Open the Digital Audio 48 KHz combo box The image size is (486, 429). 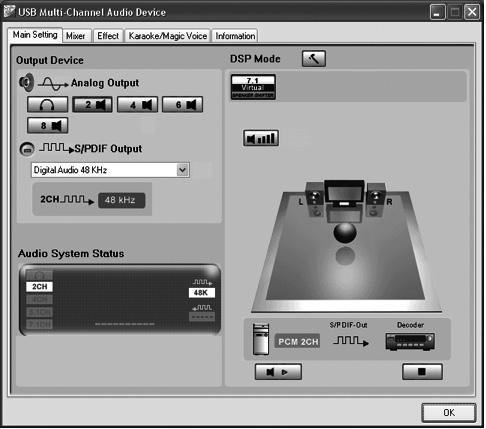(111, 170)
